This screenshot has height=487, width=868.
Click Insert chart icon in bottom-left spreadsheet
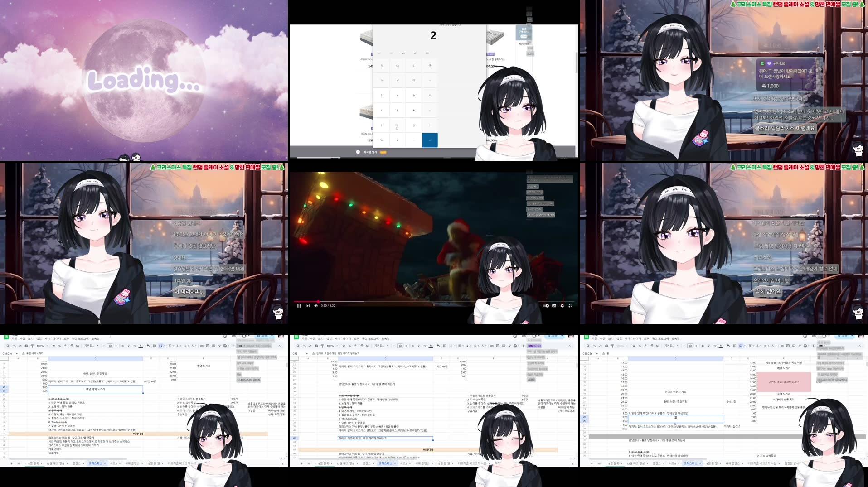coord(213,346)
